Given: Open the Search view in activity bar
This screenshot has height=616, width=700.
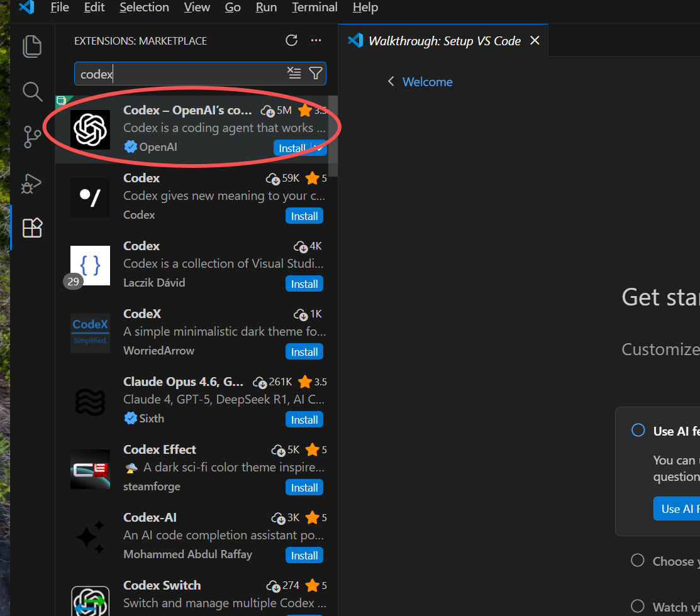Looking at the screenshot, I should (x=32, y=92).
